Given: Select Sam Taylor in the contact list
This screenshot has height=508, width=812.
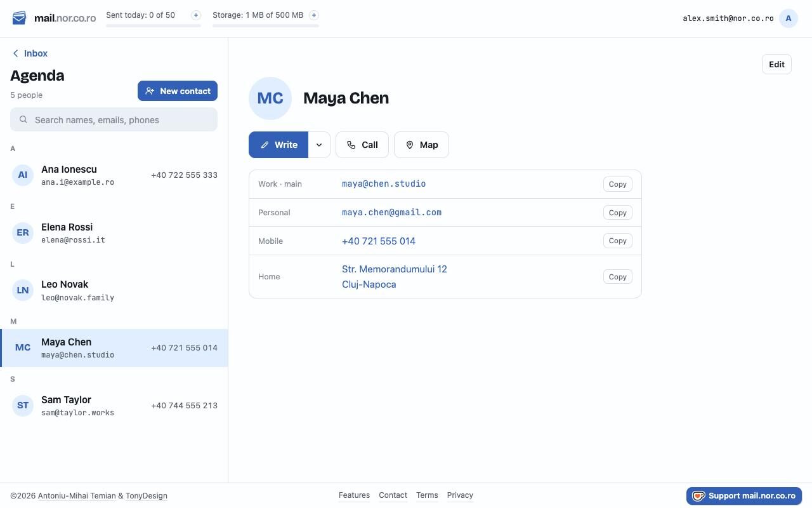Looking at the screenshot, I should pyautogui.click(x=114, y=406).
